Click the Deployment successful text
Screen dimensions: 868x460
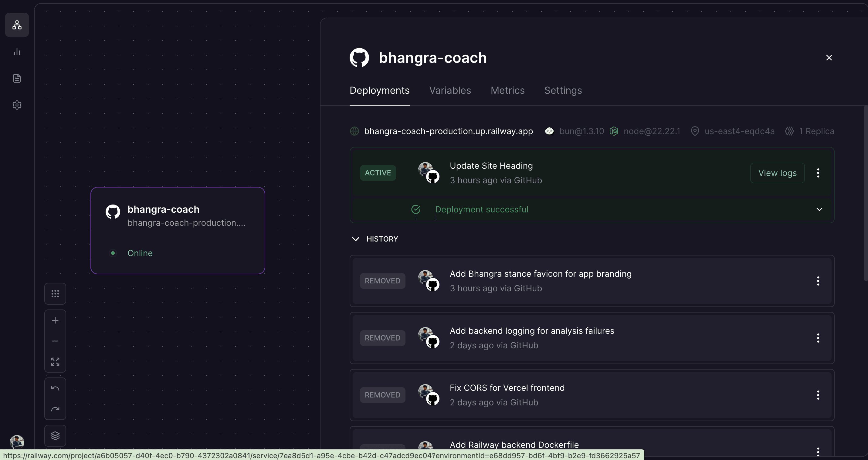coord(482,209)
